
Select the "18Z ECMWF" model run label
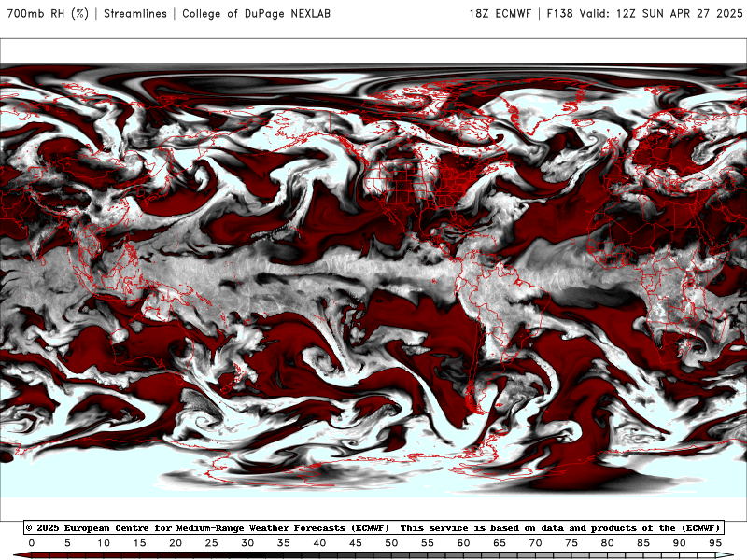pyautogui.click(x=500, y=13)
